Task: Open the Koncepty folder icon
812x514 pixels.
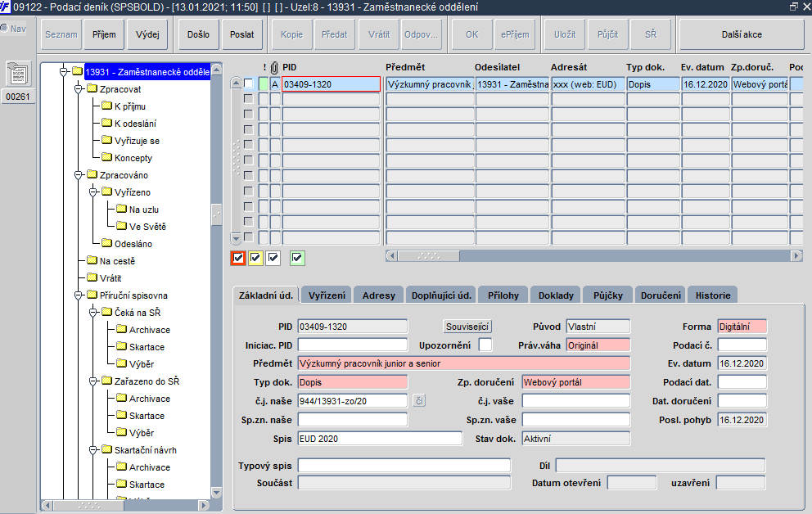Action: (x=107, y=157)
